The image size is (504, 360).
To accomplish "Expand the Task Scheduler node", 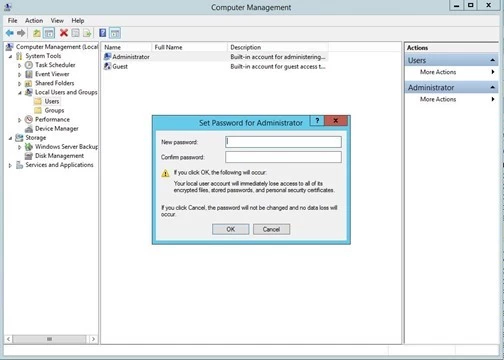I will tap(19, 65).
